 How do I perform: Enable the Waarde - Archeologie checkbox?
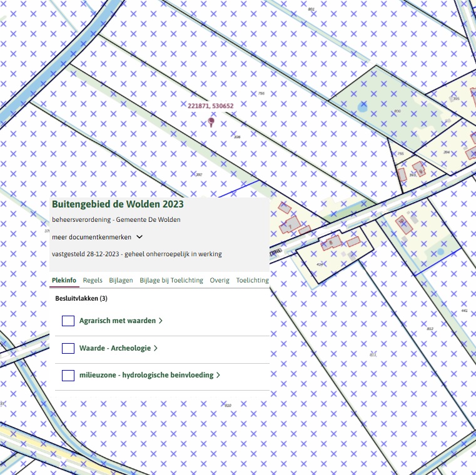pyautogui.click(x=68, y=348)
